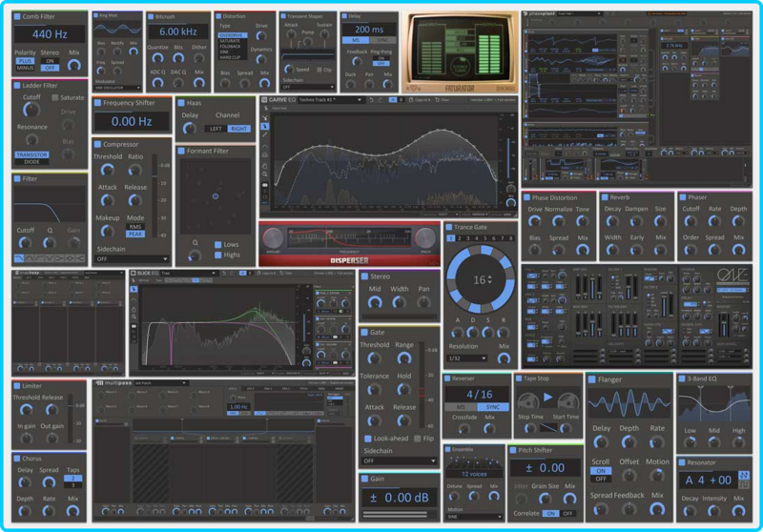This screenshot has width=763, height=532.
Task: Click the undo arrow in Carve EQ header
Action: click(371, 100)
